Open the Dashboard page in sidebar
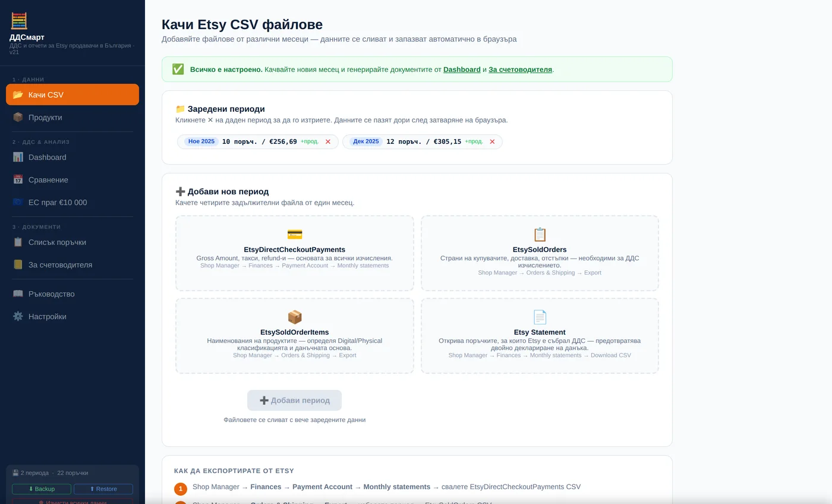832x504 pixels. tap(73, 157)
